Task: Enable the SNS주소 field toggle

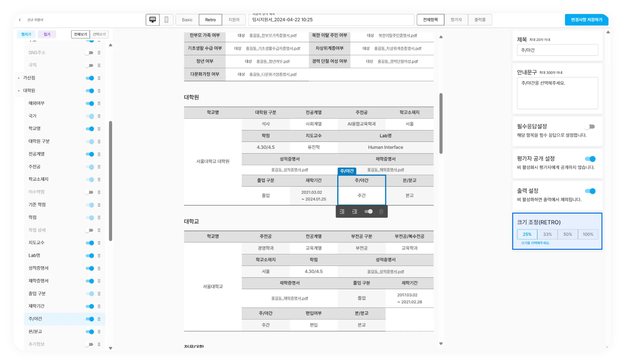Action: pyautogui.click(x=89, y=53)
